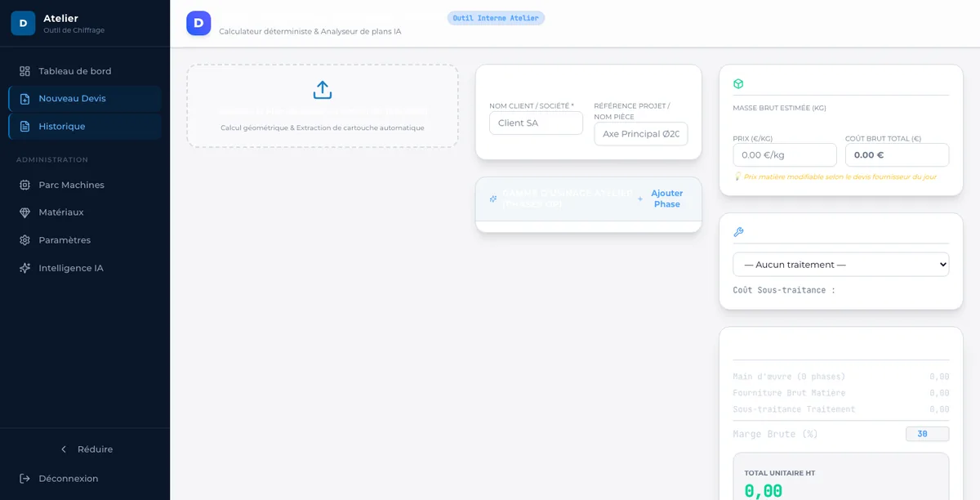Click Ajouter Phase button
Viewport: 980px width, 500px height.
[662, 199]
